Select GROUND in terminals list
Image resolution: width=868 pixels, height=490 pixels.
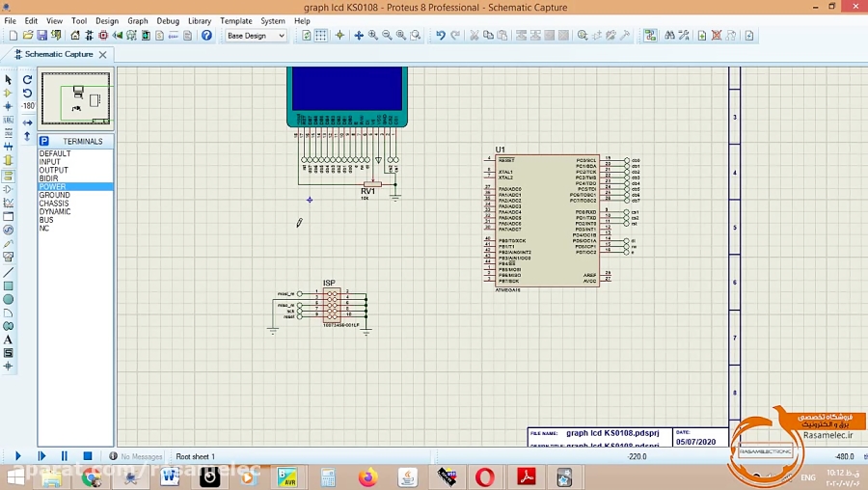pos(54,195)
